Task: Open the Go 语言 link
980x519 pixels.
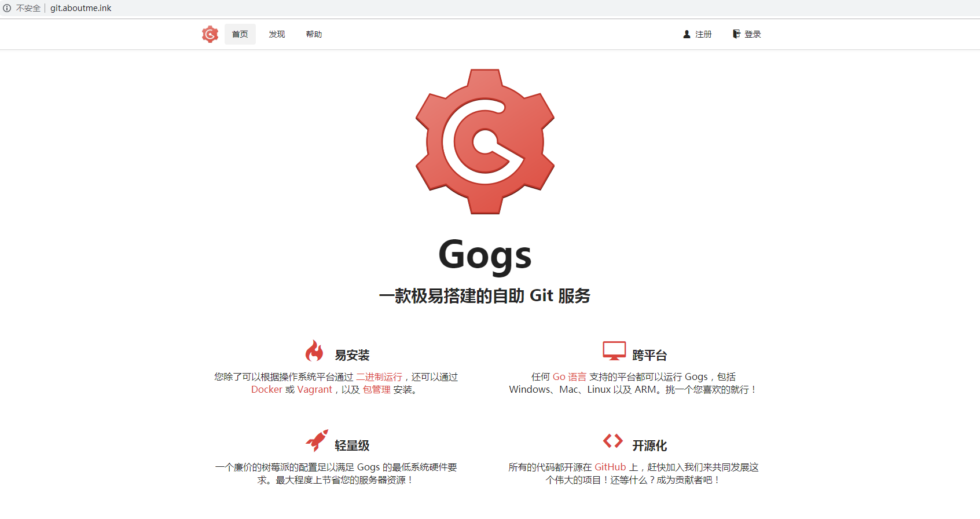Action: (x=570, y=377)
